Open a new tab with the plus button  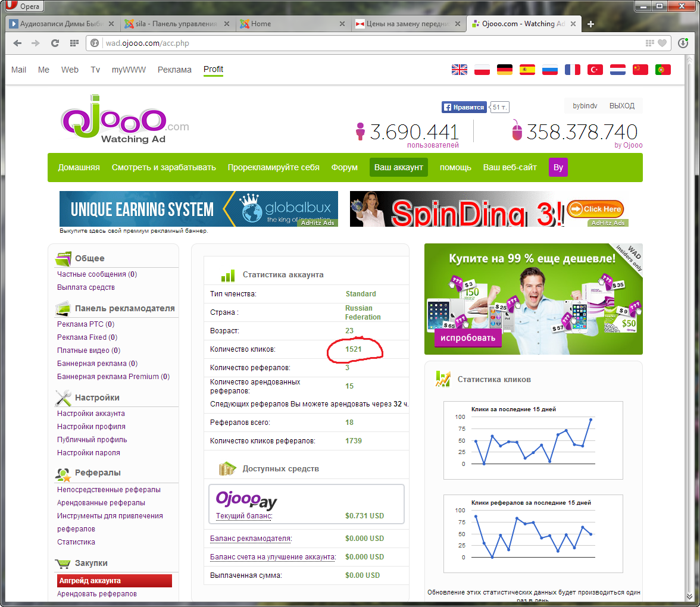coord(590,24)
